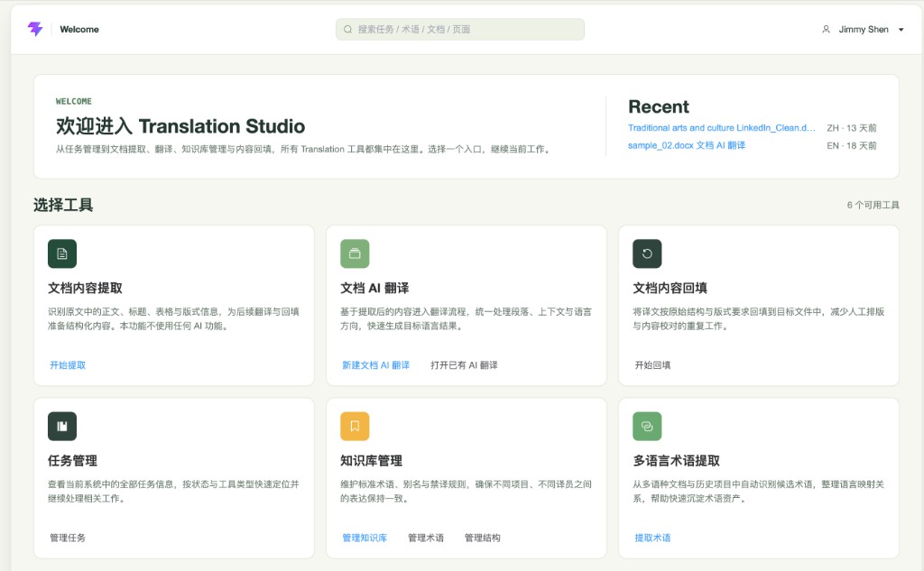Click the 选择工具 heading
The image size is (924, 571).
click(63, 205)
